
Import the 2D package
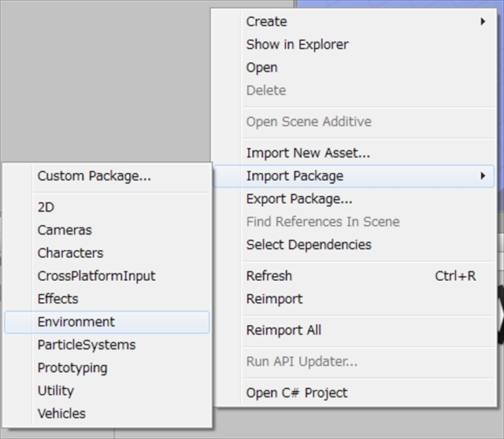coord(46,208)
